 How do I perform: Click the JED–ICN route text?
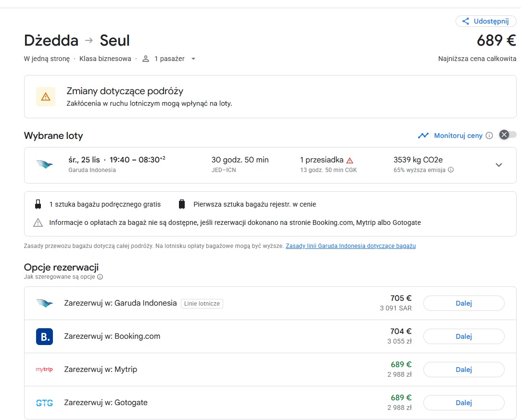click(224, 170)
